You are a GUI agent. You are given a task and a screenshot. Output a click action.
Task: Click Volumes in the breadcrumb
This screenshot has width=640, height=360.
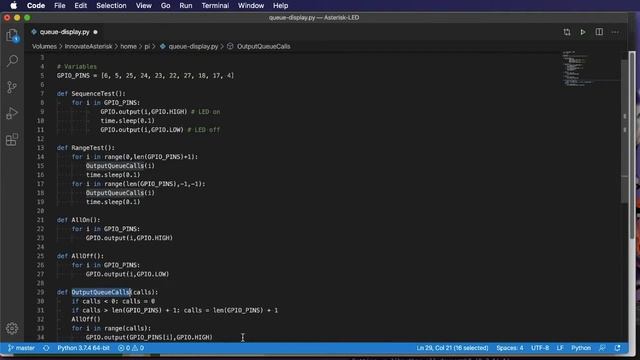pyautogui.click(x=44, y=47)
